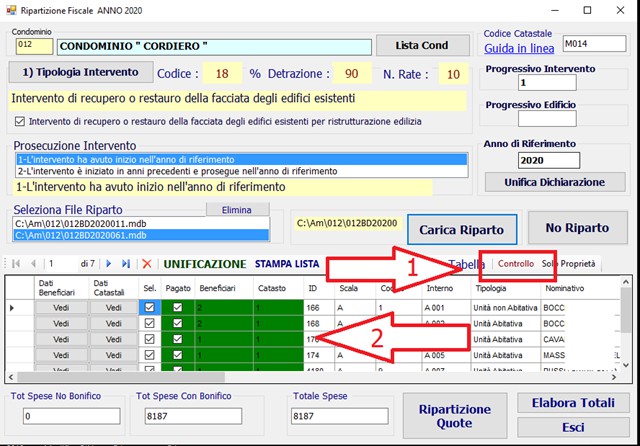Click the Elabora Totali button

(573, 403)
